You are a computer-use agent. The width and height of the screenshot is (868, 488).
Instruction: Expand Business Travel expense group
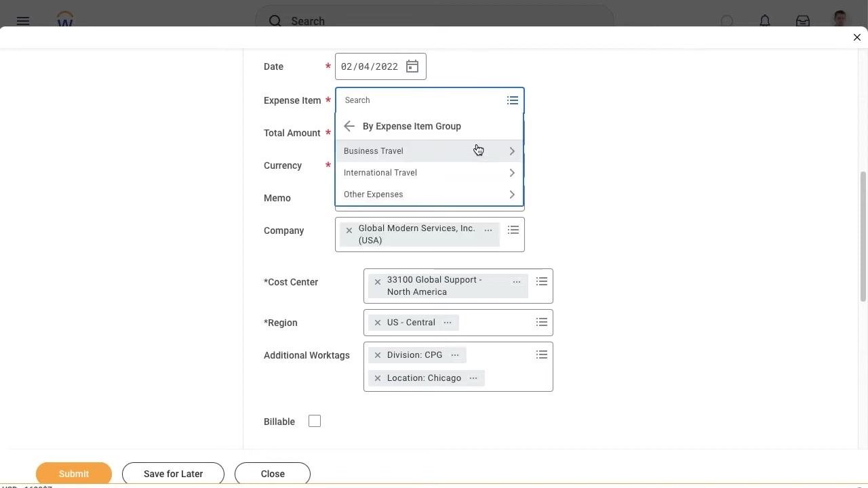(x=429, y=151)
